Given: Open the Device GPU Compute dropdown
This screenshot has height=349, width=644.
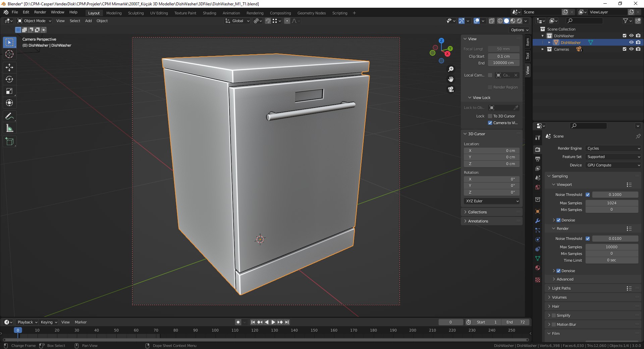Looking at the screenshot, I should click(613, 165).
